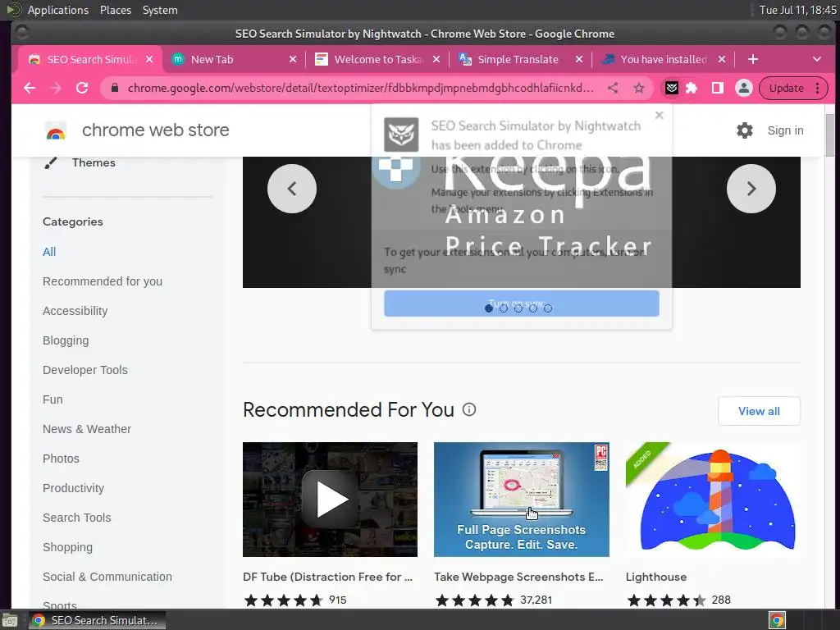Select the second carousel dot

[x=504, y=308]
